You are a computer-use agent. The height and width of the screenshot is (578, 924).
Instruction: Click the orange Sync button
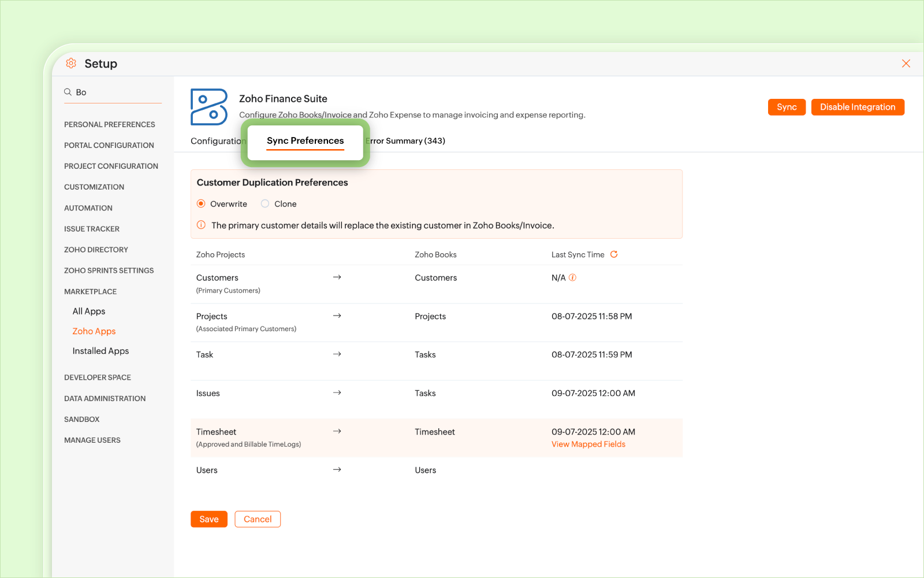point(787,107)
